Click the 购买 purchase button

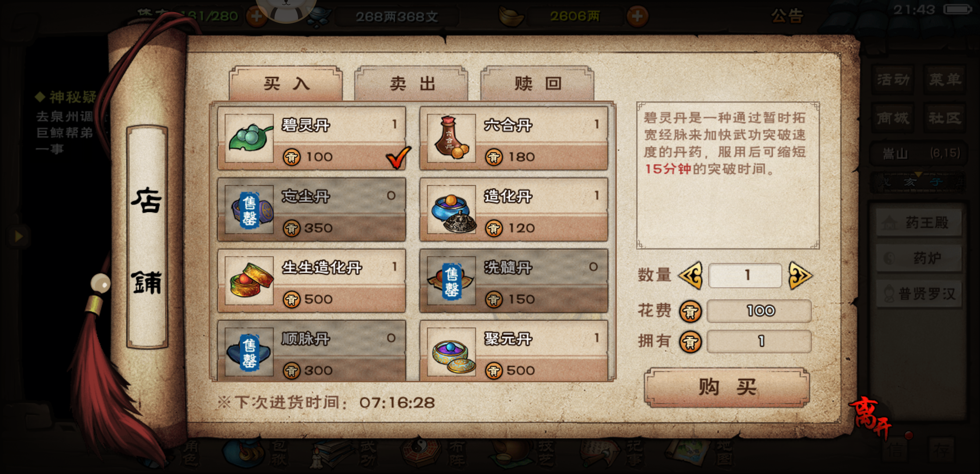coord(727,388)
